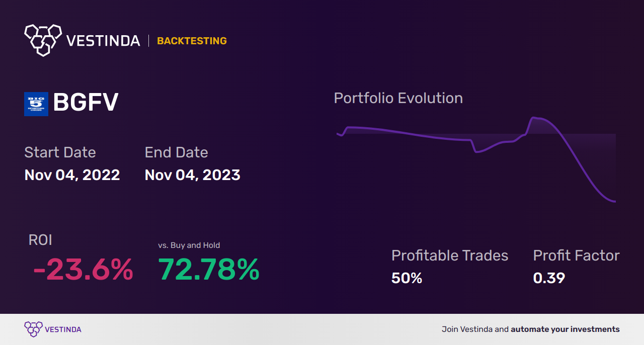This screenshot has width=644, height=345.
Task: Click the VESTINDA header brand text
Action: 104,41
